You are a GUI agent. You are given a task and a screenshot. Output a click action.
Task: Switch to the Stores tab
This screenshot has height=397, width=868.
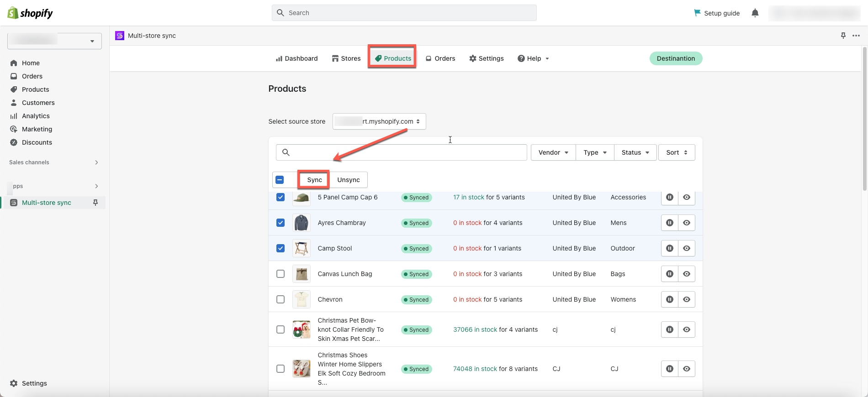346,58
